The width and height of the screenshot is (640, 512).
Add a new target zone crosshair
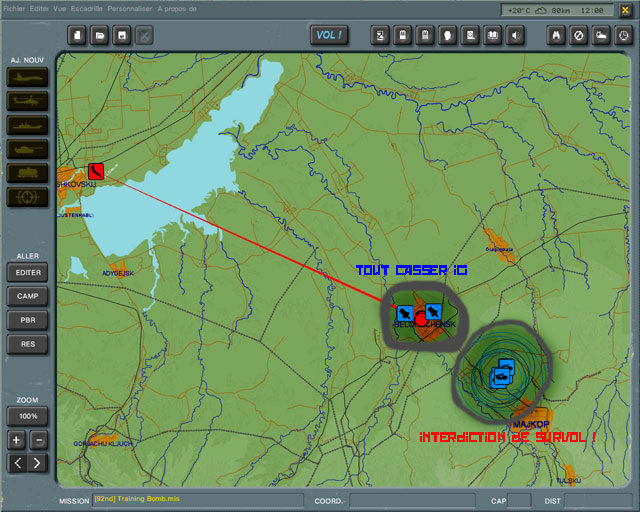click(x=27, y=197)
